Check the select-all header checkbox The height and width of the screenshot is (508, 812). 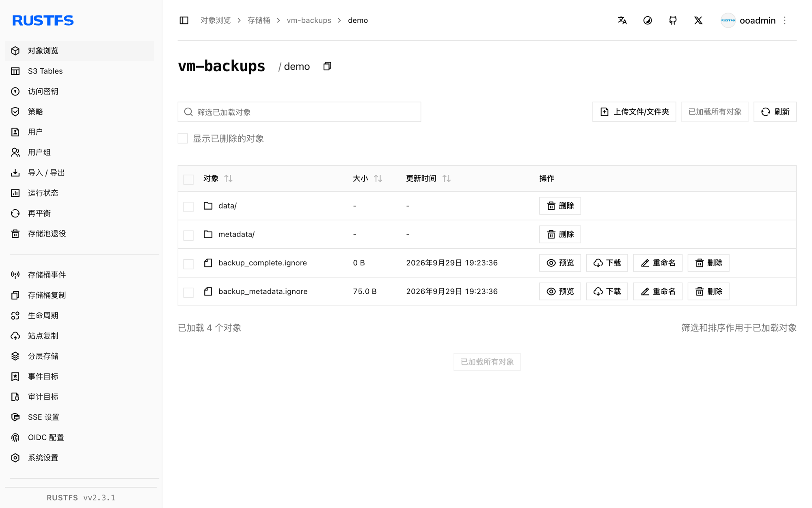[188, 179]
